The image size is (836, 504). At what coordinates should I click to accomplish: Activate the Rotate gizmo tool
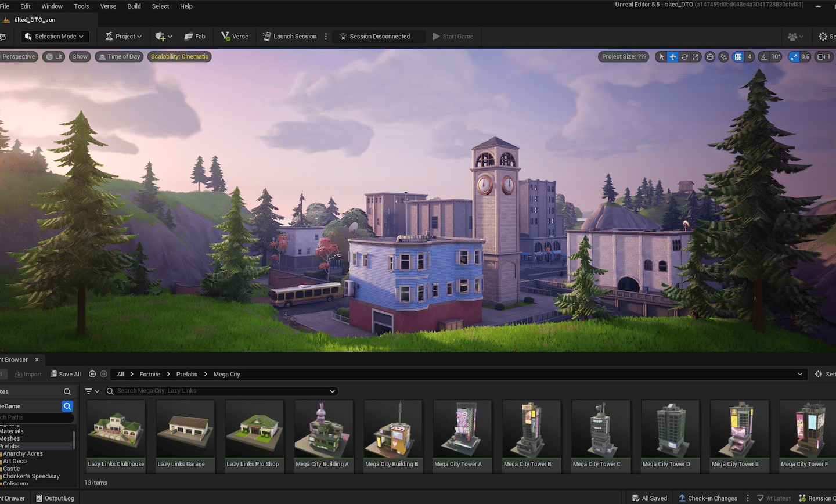coord(684,57)
